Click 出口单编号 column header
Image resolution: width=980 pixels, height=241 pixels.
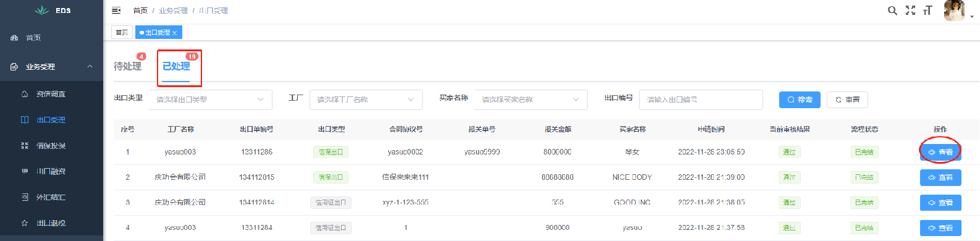[256, 129]
